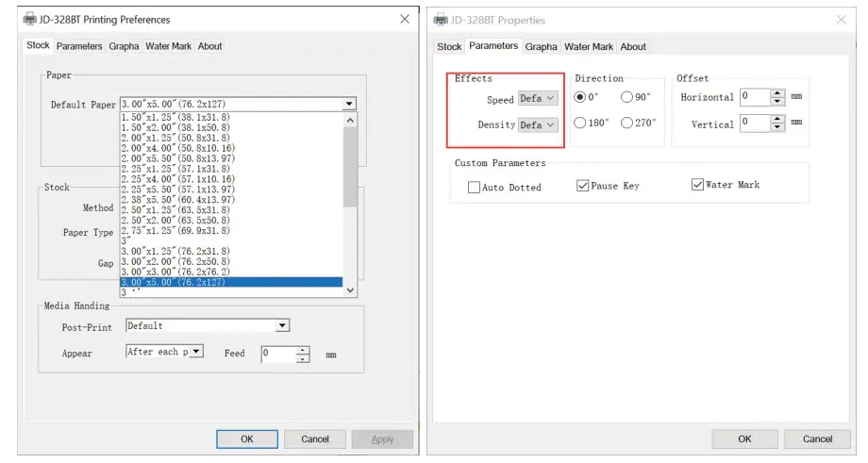Decrease Horizontal offset with down stepper
This screenshot has height=463, width=868.
point(777,101)
